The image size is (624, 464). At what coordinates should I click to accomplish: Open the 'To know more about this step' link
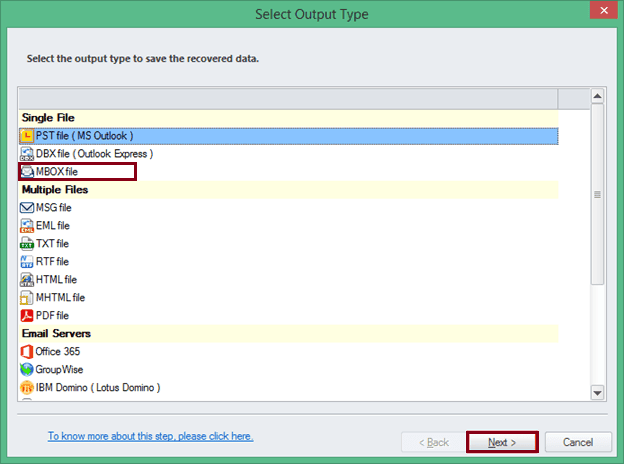coord(150,436)
